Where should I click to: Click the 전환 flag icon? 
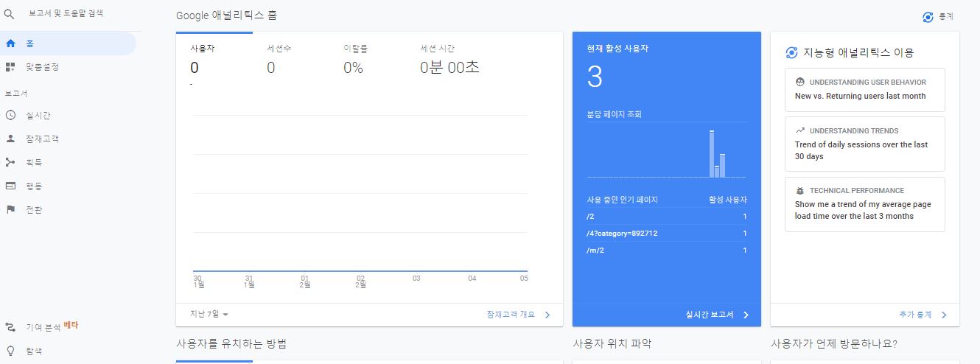point(10,209)
